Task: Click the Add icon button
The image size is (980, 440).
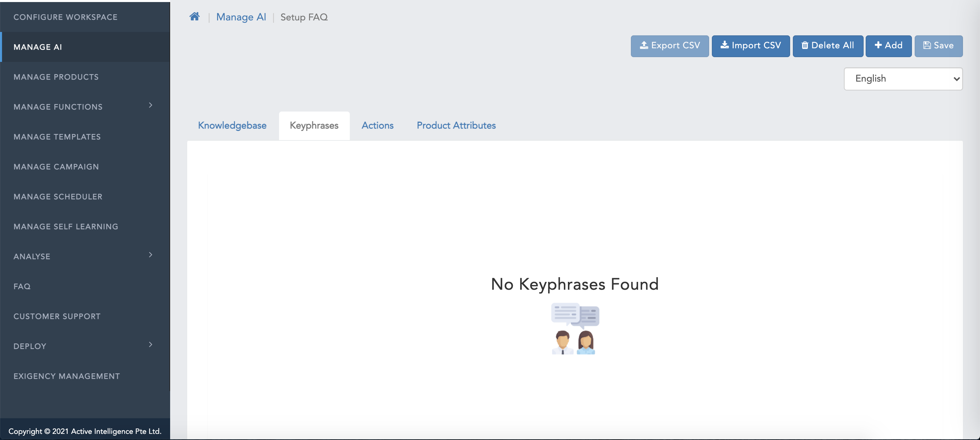Action: (x=888, y=46)
